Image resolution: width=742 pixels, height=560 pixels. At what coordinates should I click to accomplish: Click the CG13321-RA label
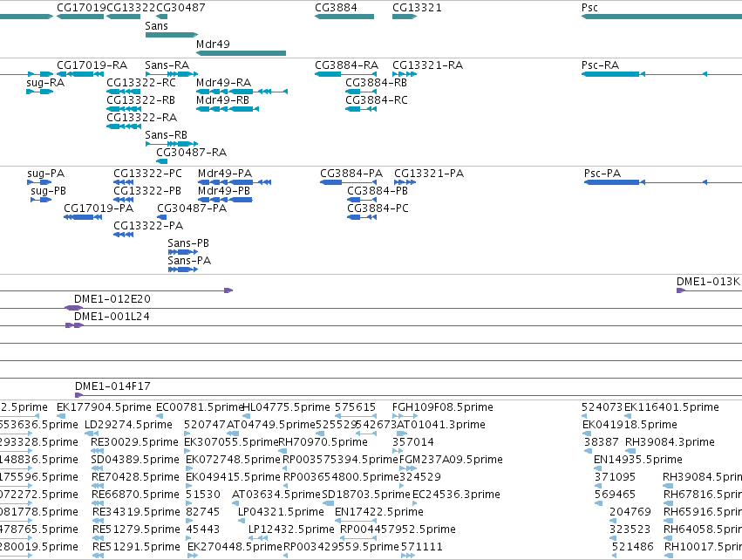(427, 65)
